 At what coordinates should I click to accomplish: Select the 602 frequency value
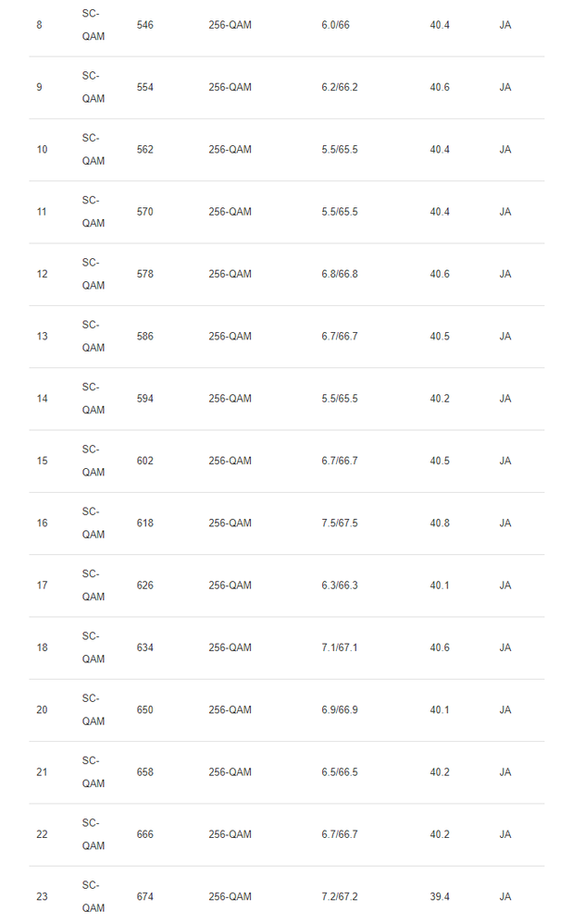[x=145, y=461]
